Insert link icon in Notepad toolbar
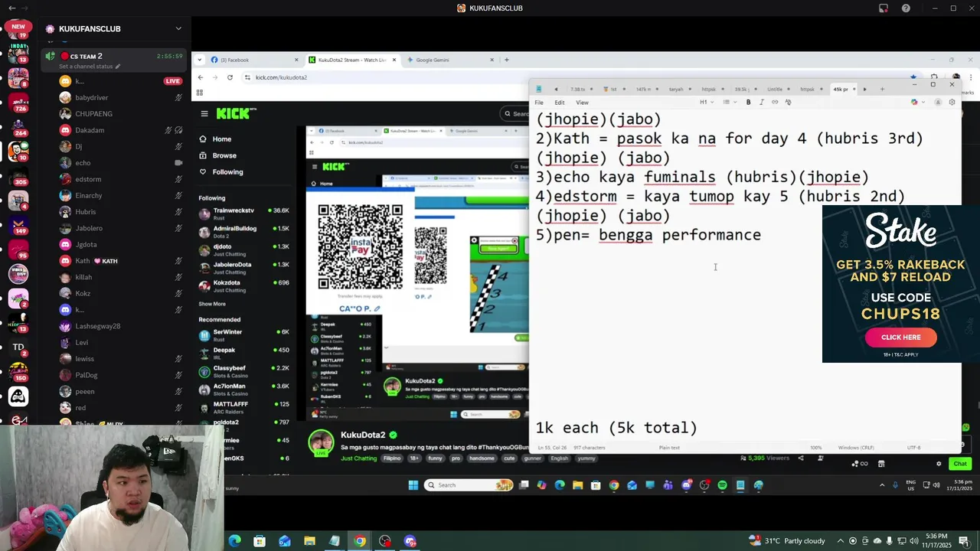Viewport: 980px width, 551px height. coord(775,102)
